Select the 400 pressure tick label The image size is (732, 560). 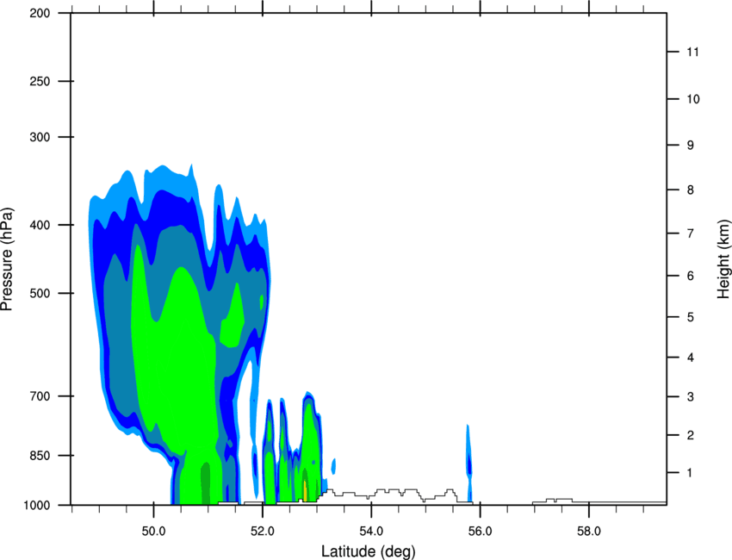coord(40,225)
